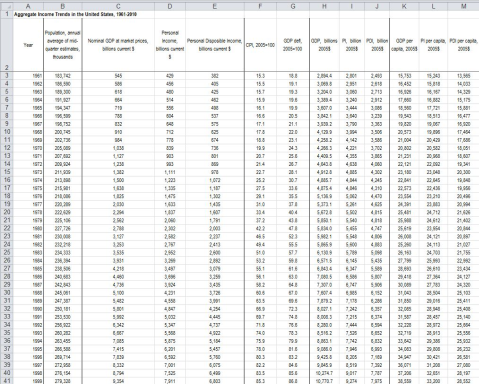This screenshot has width=479, height=384.
Task: Click the Personal Disposable Income header cell
Action: [215, 45]
